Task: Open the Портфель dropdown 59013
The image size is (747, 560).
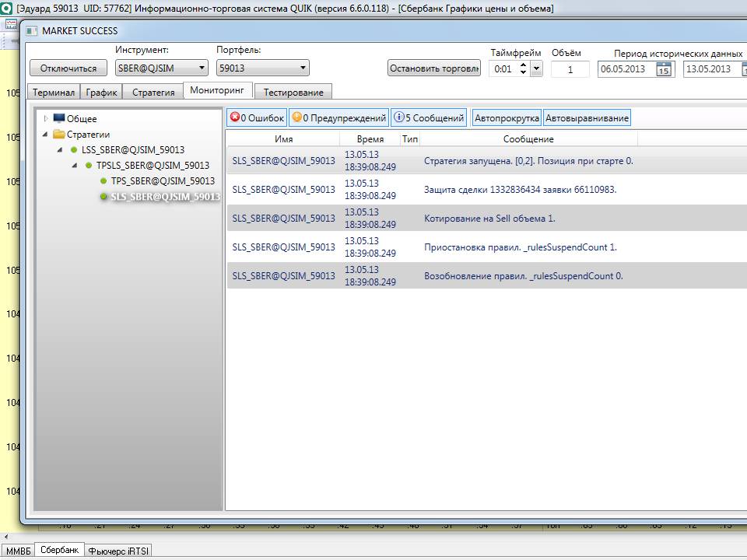Action: coord(262,68)
